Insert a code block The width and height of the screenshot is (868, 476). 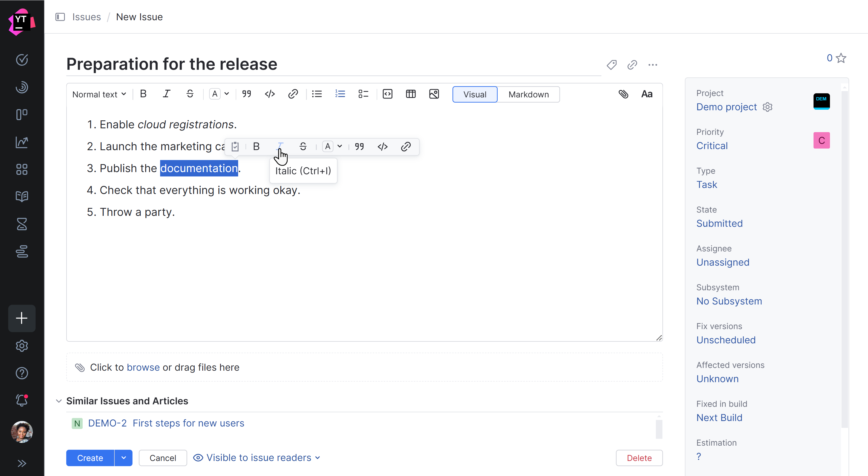click(x=388, y=94)
